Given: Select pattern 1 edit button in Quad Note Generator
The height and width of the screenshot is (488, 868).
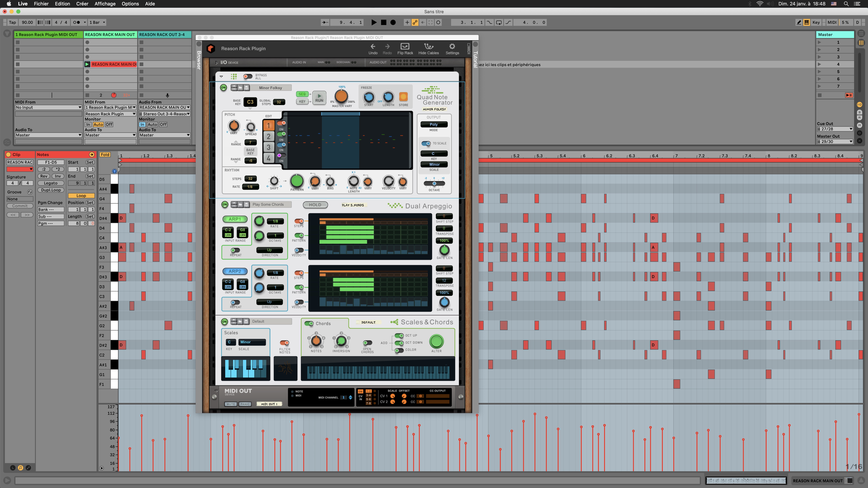Looking at the screenshot, I should 268,126.
